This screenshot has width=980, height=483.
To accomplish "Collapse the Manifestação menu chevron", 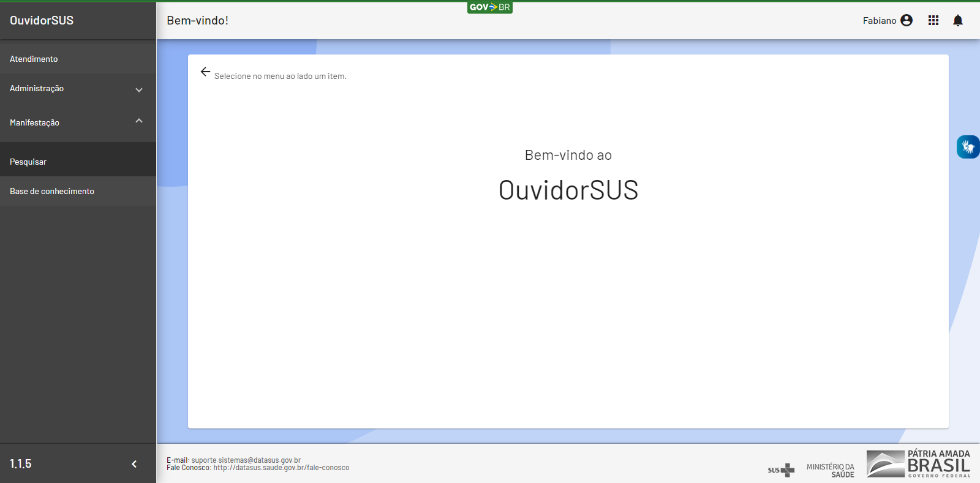I will click(x=139, y=121).
